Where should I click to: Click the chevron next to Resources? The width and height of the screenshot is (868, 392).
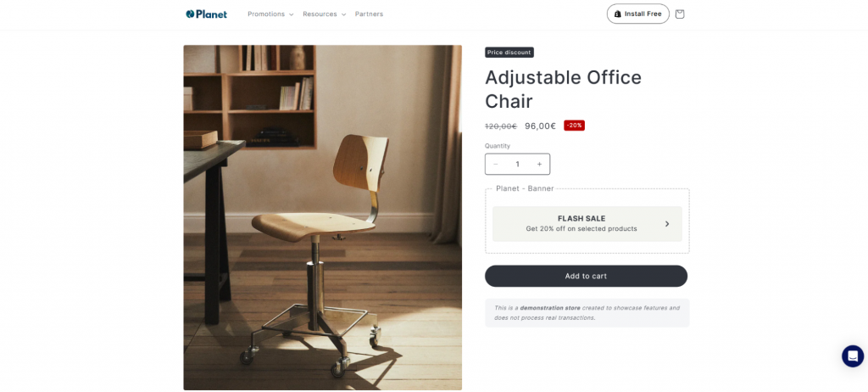(x=344, y=14)
